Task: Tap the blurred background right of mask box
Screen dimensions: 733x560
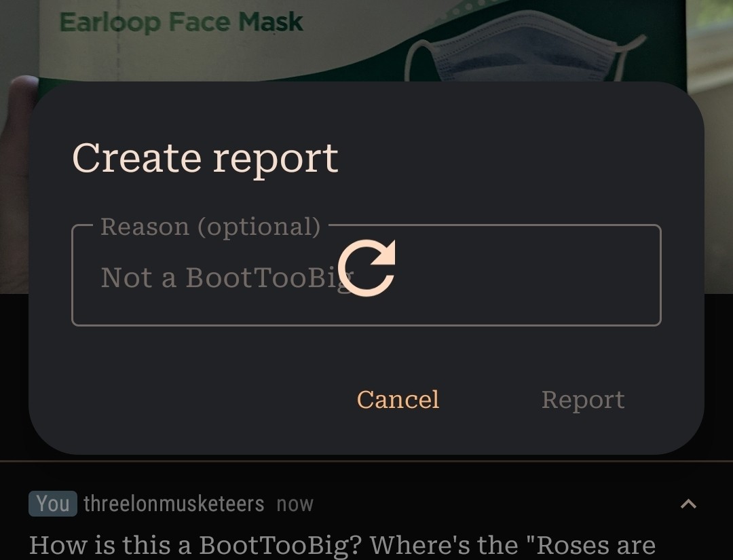Action: coord(713,54)
